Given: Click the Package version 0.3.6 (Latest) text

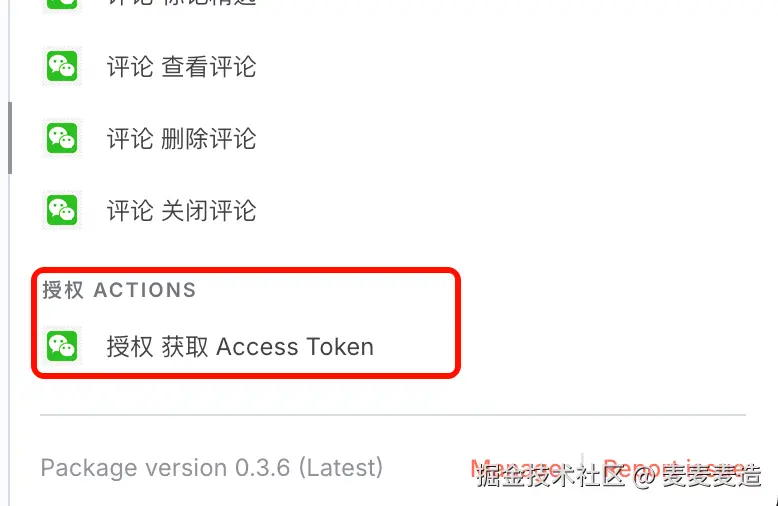Looking at the screenshot, I should [x=212, y=468].
